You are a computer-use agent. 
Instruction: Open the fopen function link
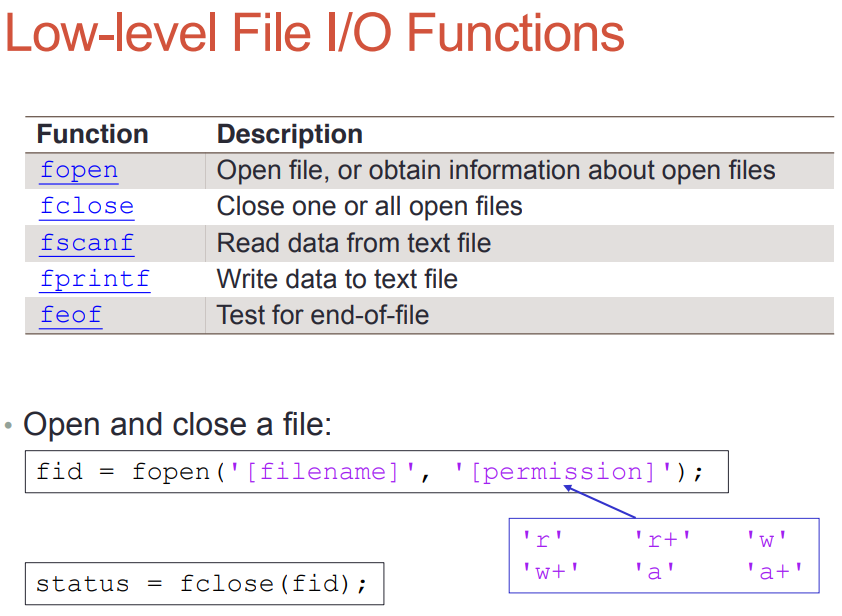[x=79, y=171]
